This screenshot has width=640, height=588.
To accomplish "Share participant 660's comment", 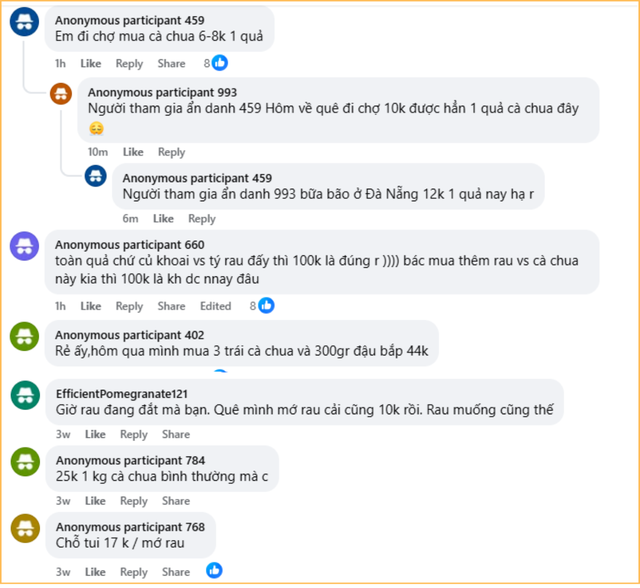I will point(171,306).
